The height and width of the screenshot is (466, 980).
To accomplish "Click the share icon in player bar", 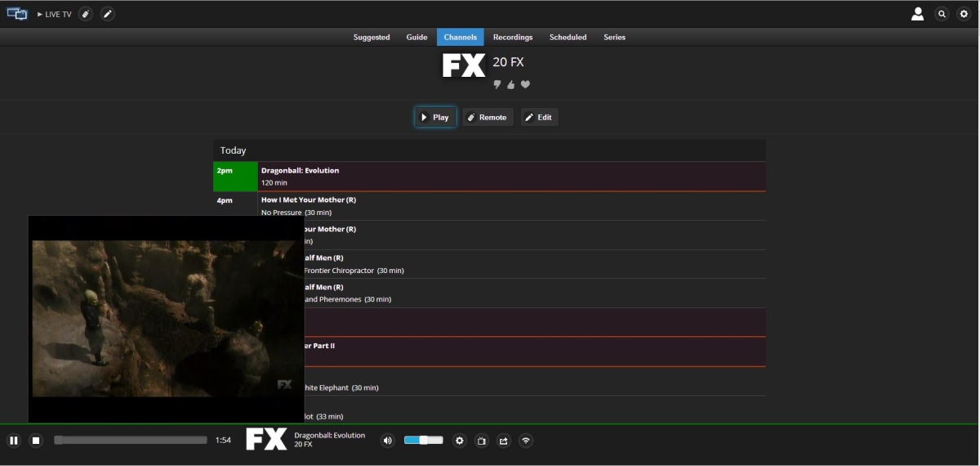I will coord(504,441).
